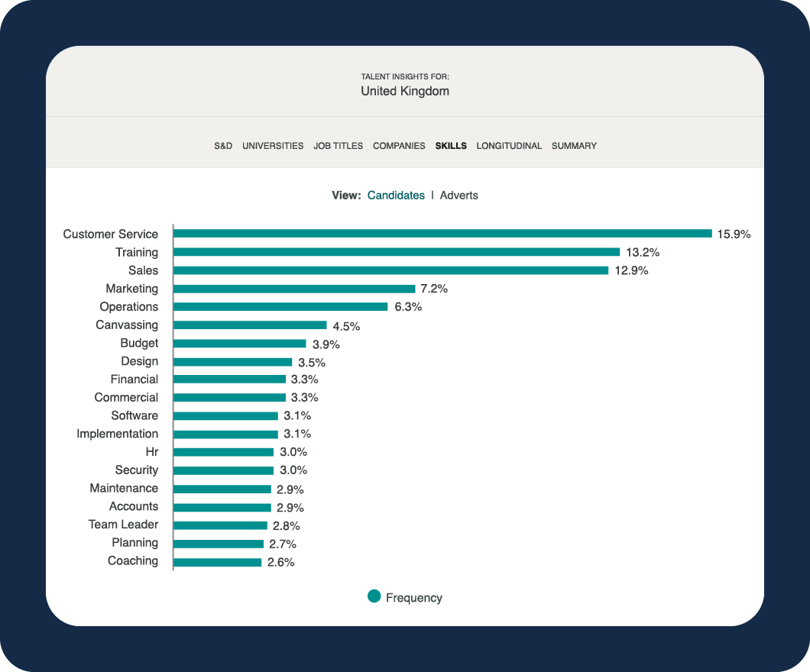Select the Canvassing bar
This screenshot has height=672, width=810.
(250, 325)
